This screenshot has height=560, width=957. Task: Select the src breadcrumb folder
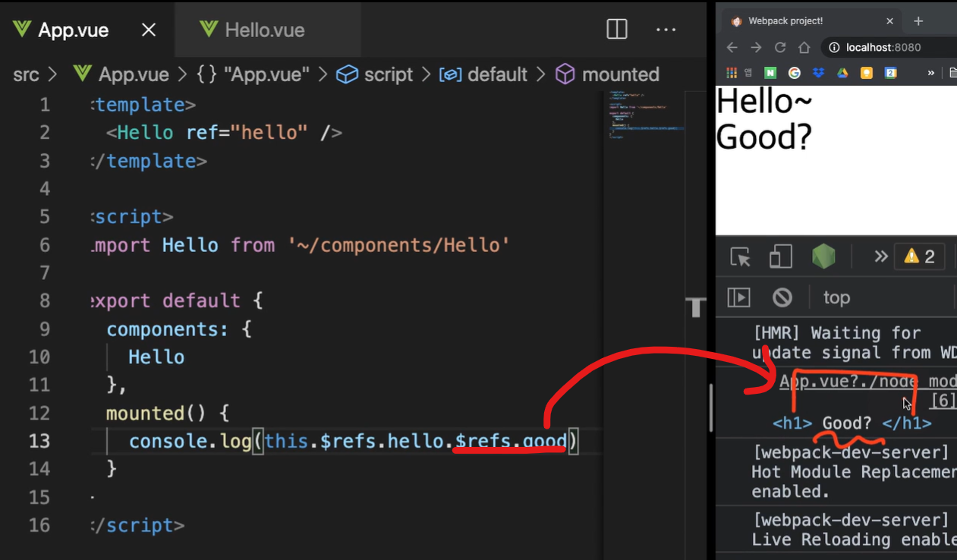26,74
